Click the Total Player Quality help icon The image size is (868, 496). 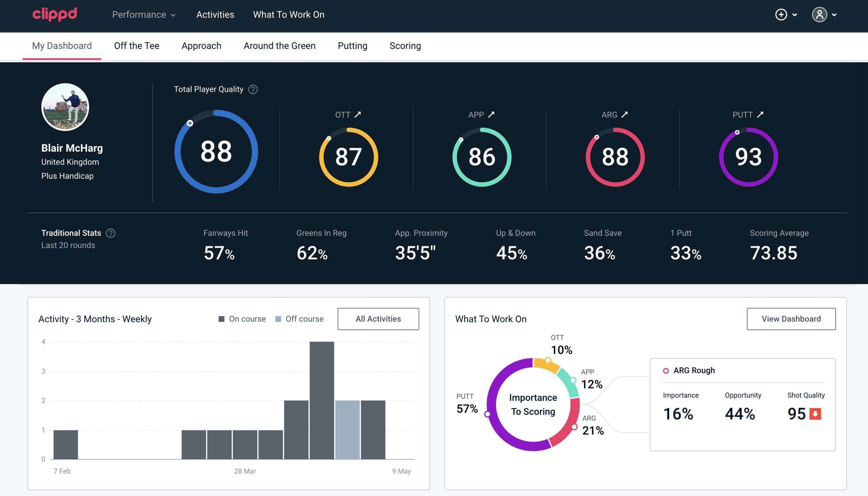coord(251,89)
